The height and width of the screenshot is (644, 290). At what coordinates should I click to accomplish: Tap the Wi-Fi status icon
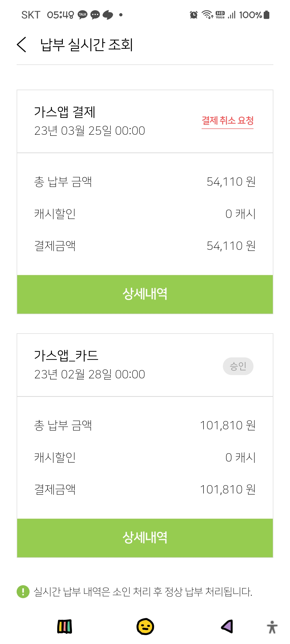(x=207, y=15)
